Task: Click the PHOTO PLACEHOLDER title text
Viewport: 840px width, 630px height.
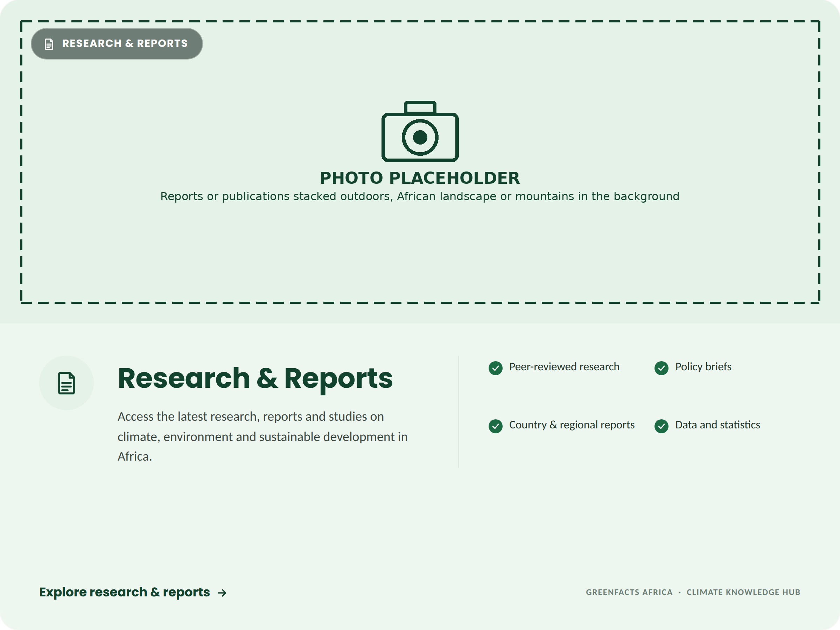Action: [x=420, y=178]
